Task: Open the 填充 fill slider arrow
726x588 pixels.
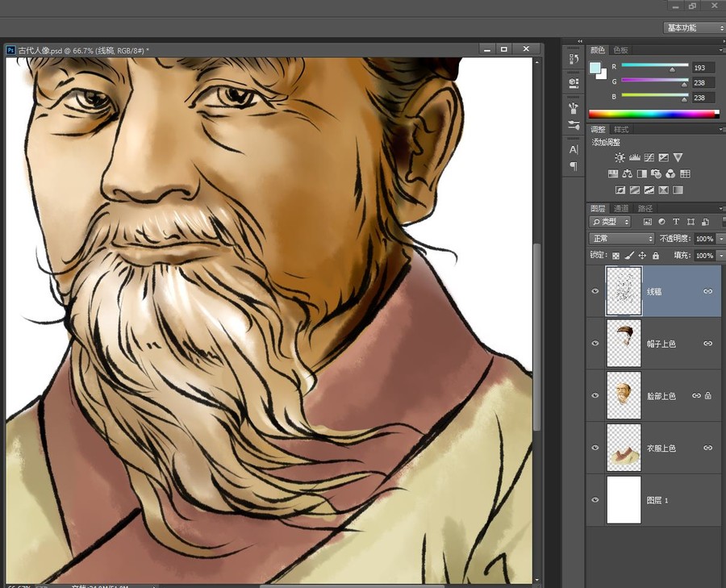Action: (720, 255)
